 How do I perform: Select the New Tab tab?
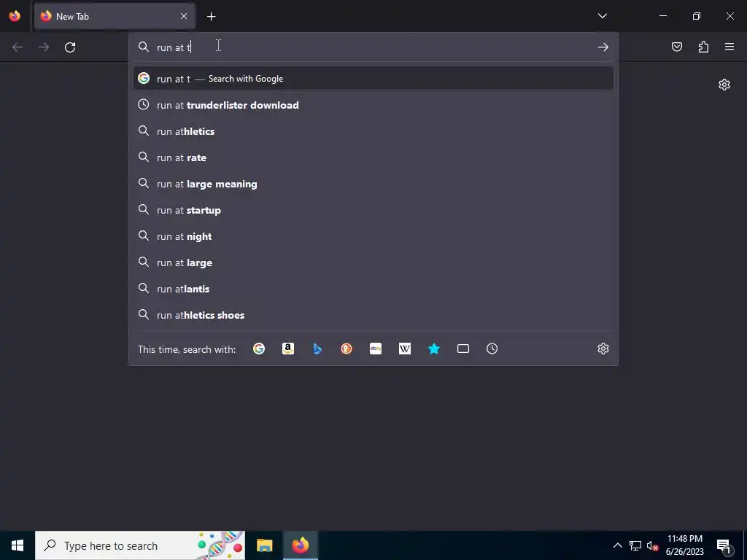115,16
